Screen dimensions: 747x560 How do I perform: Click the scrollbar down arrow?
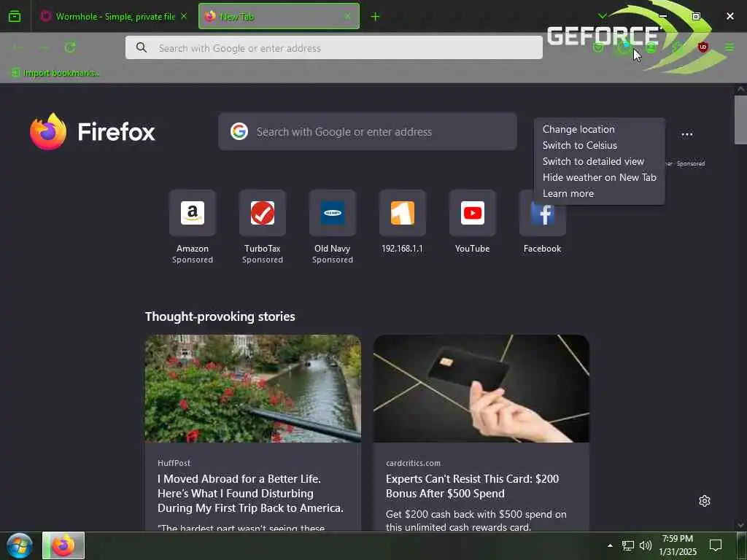(740, 525)
